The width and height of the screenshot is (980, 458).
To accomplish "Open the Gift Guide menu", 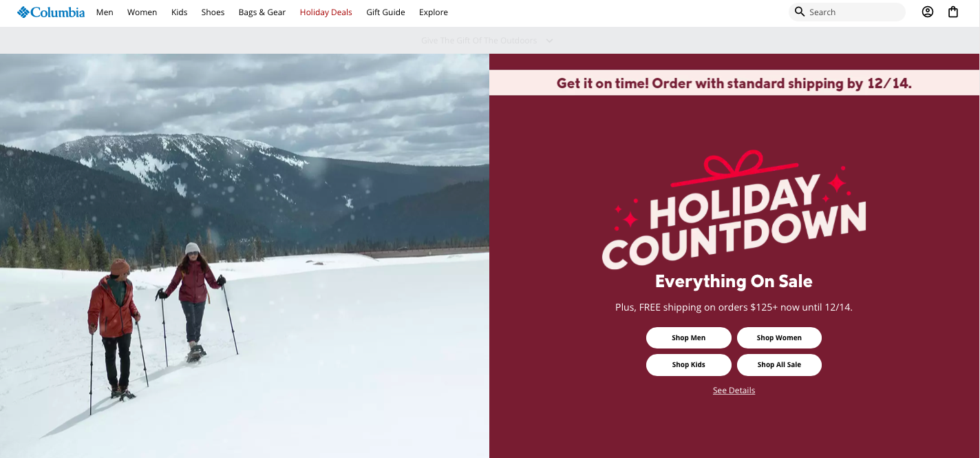I will click(385, 12).
